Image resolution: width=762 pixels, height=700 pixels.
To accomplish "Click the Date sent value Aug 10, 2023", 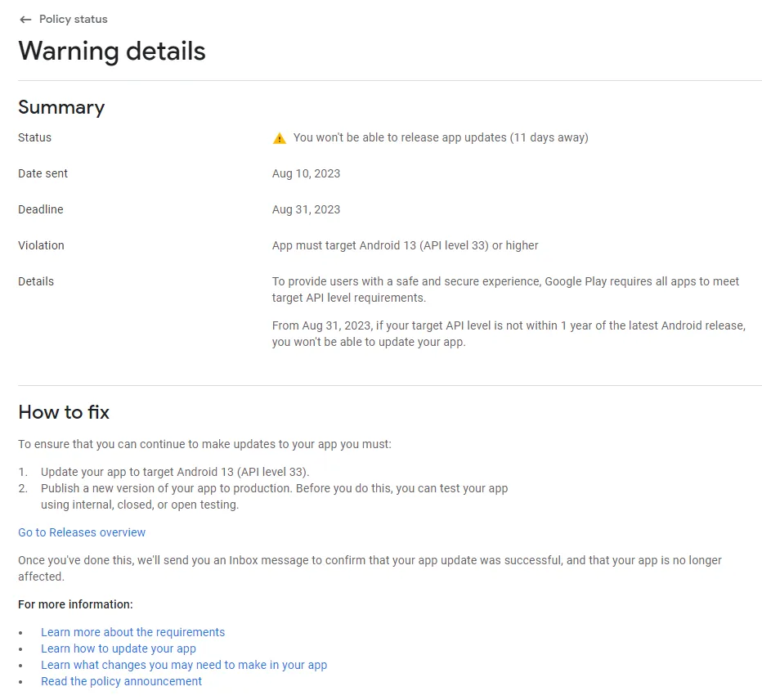I will pos(306,173).
